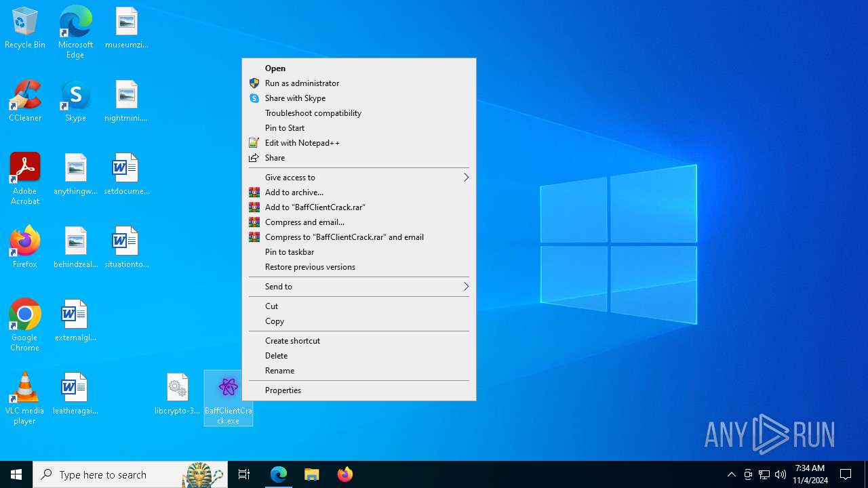Choose Add to "BaffClientCrack.rar"

tap(359, 207)
